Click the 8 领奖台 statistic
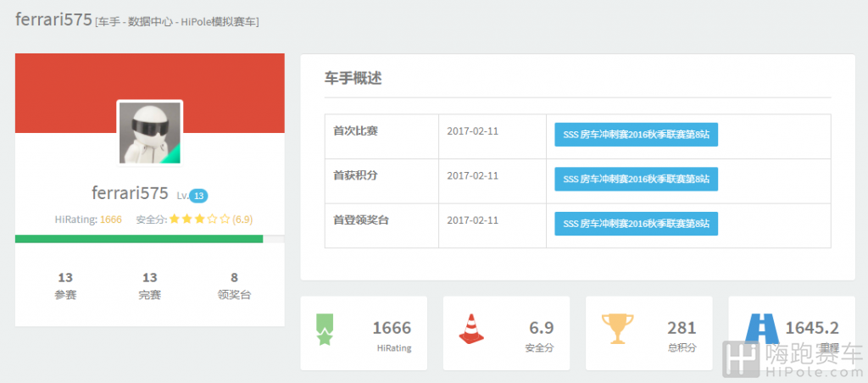Viewport: 868px width, 383px height. (x=234, y=286)
